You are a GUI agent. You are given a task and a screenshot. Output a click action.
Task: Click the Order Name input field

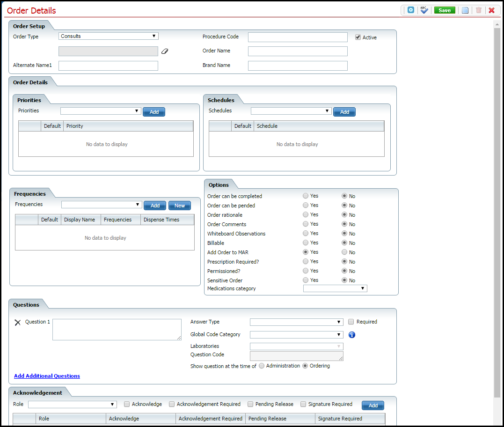point(298,51)
